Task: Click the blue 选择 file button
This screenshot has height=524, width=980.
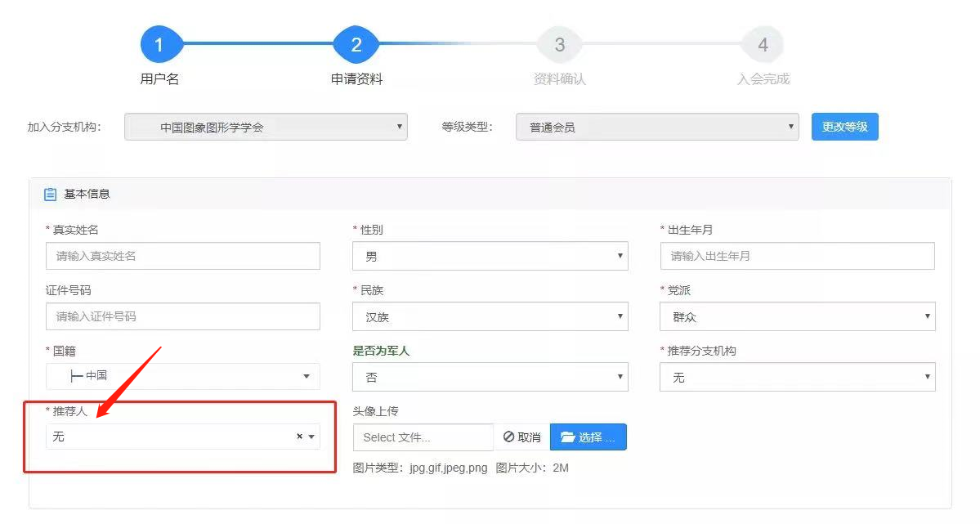Action: [588, 437]
